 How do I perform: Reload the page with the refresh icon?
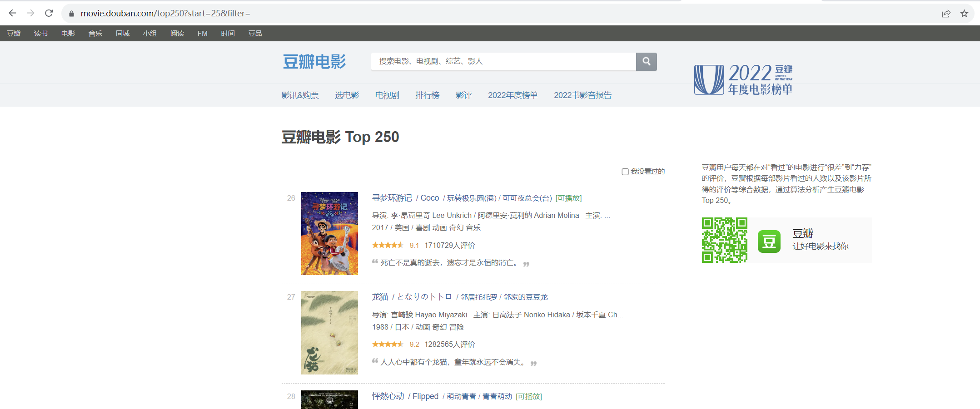(49, 13)
